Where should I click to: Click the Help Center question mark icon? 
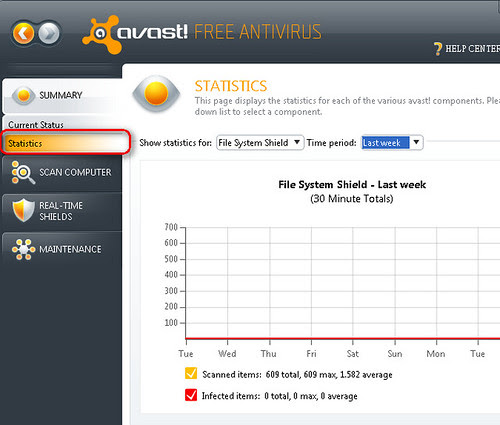(438, 49)
